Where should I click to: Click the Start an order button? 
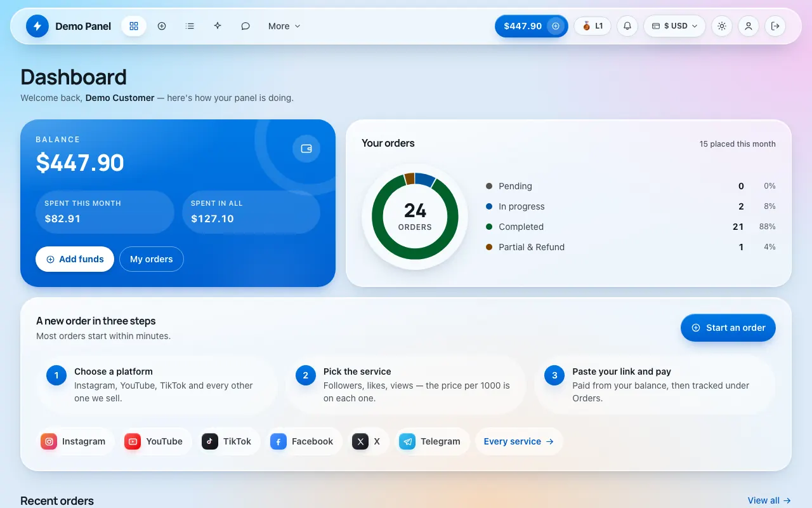pos(728,328)
